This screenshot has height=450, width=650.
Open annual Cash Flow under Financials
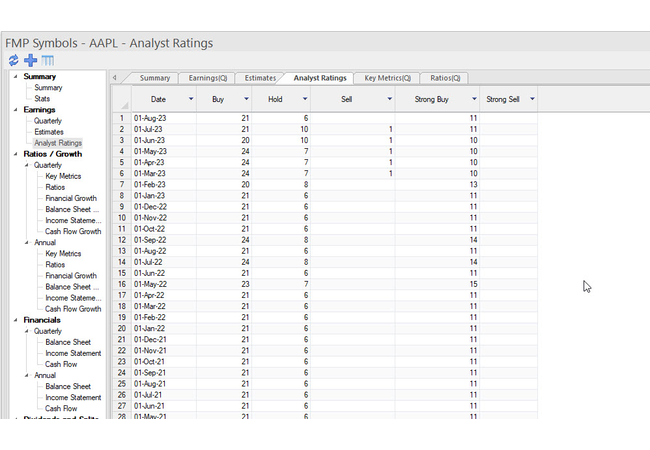pos(61,409)
